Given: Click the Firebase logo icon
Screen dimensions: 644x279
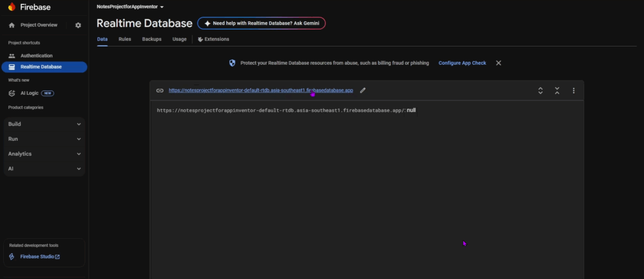Looking at the screenshot, I should click(x=11, y=6).
